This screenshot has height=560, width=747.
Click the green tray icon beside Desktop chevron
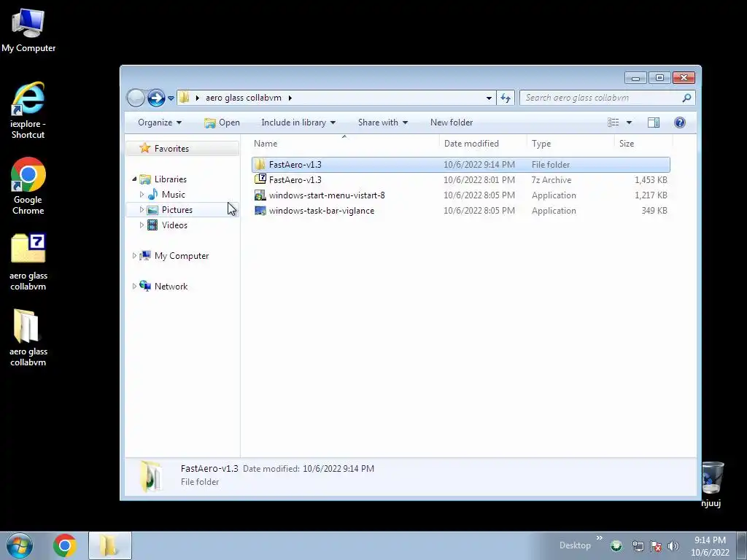coord(616,545)
